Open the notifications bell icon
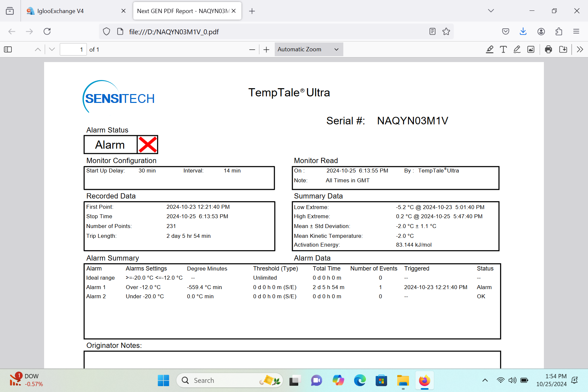 coord(575,380)
